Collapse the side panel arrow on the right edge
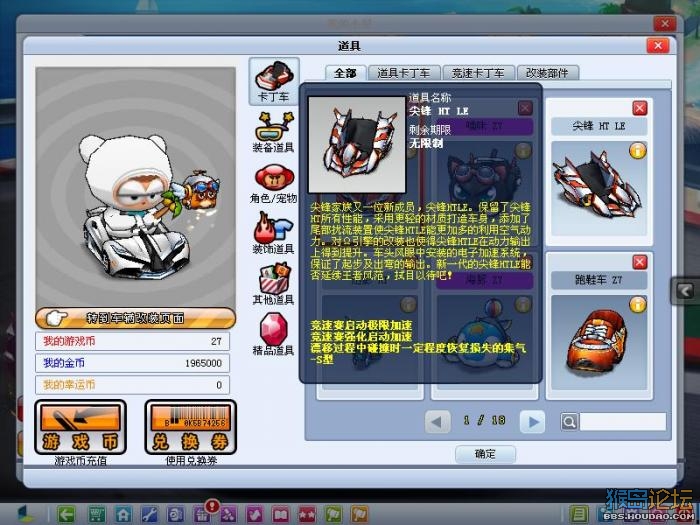Image resolution: width=700 pixels, height=525 pixels. pyautogui.click(x=685, y=291)
